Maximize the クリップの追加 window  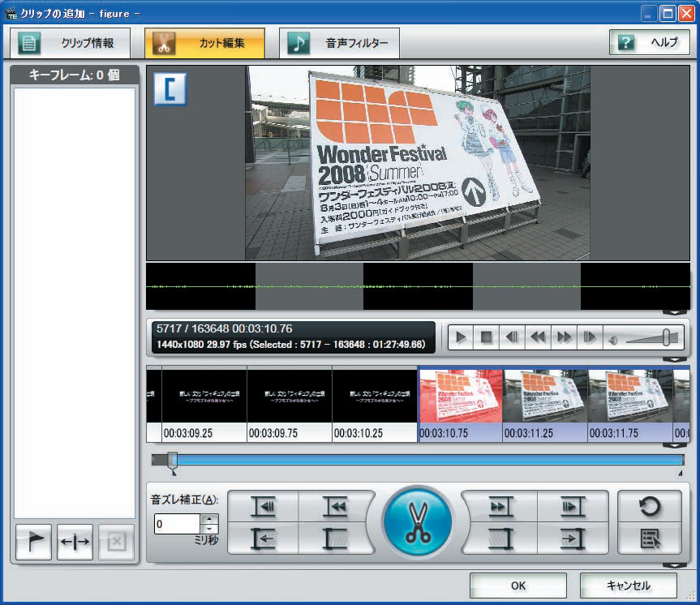[x=668, y=14]
